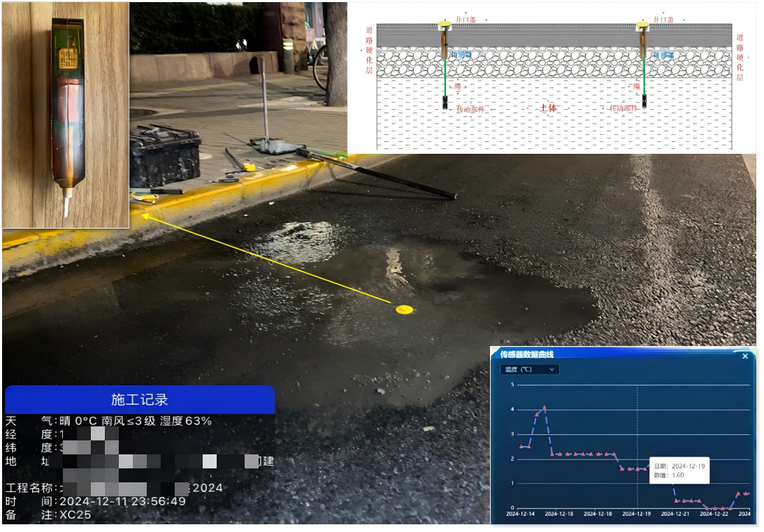The height and width of the screenshot is (532, 764).
Task: Close the 传感器数据曲线 chart panel
Action: tap(744, 357)
